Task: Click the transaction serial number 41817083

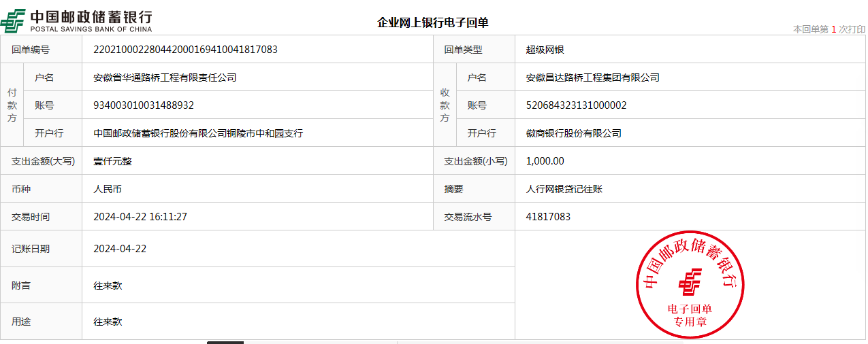Action: 548,217
